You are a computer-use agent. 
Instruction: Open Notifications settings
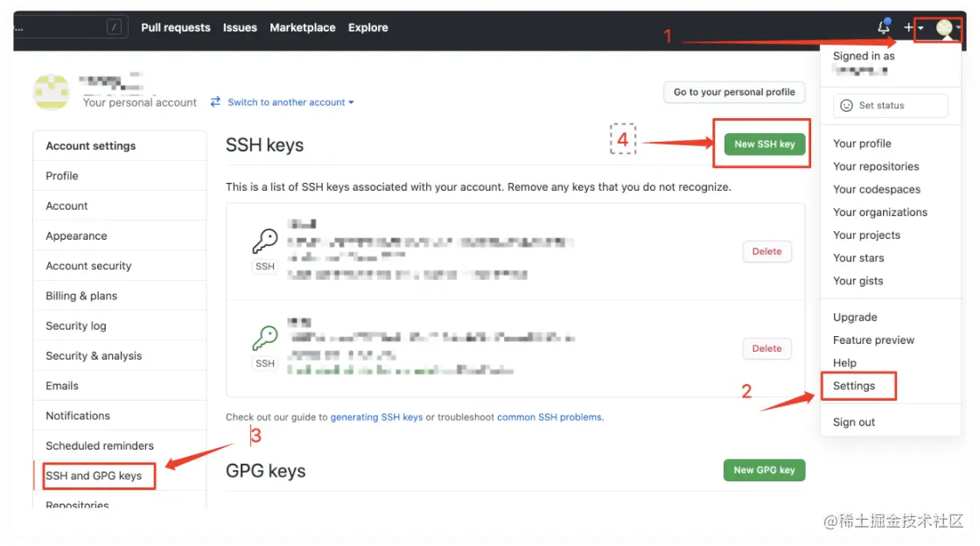119,416
